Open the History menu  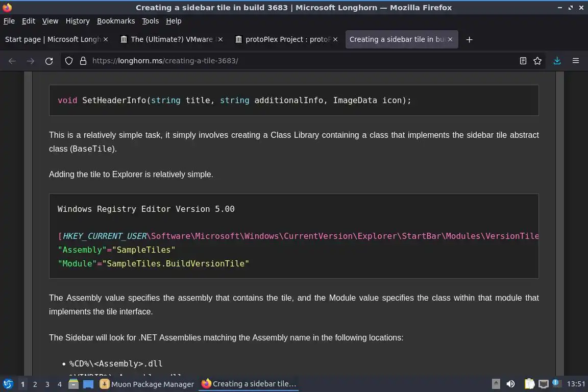click(x=78, y=21)
